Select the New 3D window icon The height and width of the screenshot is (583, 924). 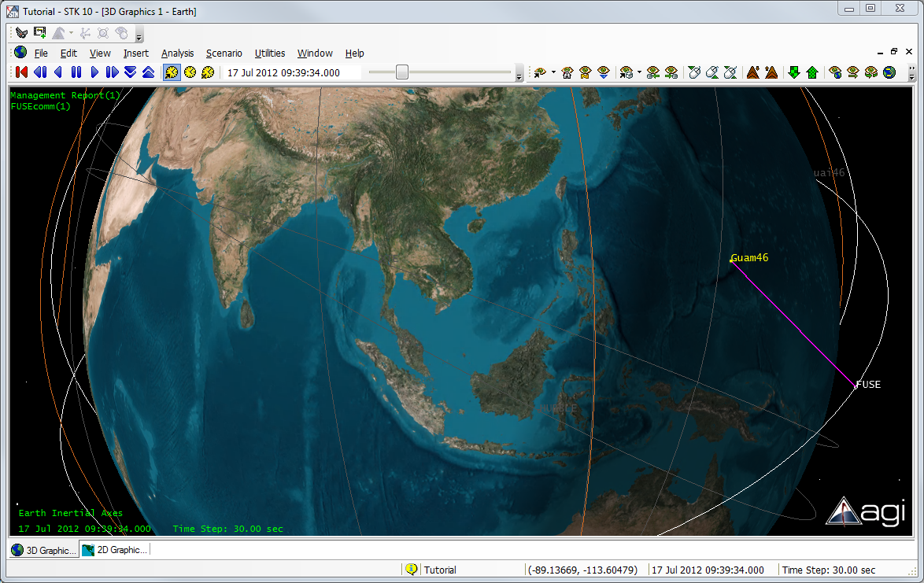pos(39,33)
